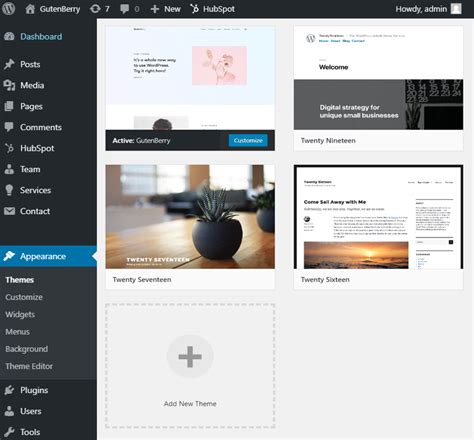Click the WordPress logo in admin bar

tap(9, 9)
